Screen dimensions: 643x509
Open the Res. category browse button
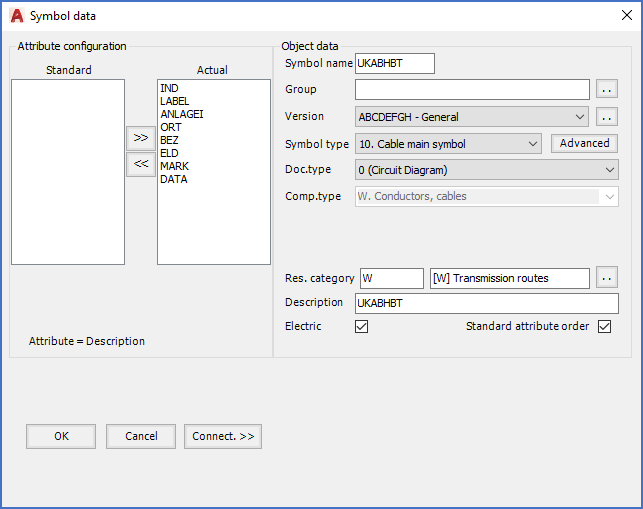coord(607,278)
